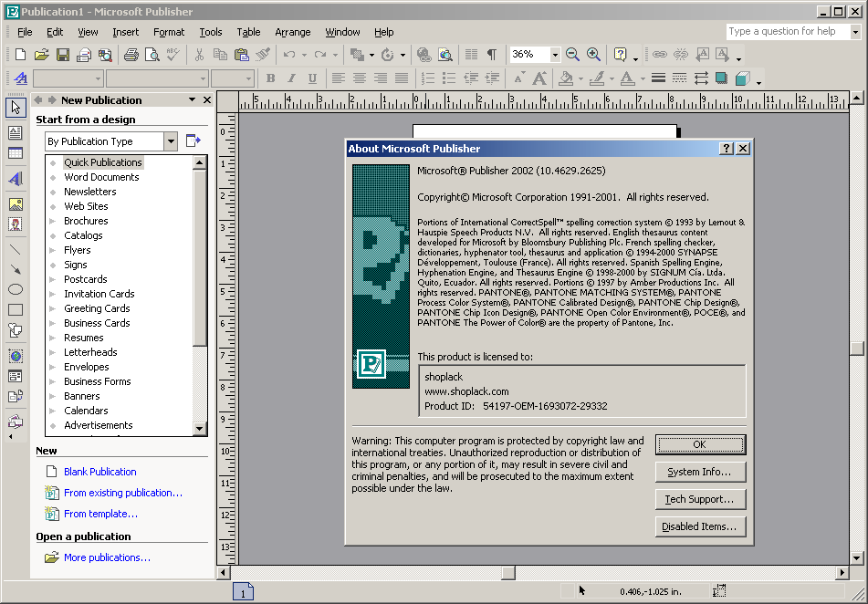Open the Insert menu
Viewport: 868px width, 604px height.
coord(126,32)
